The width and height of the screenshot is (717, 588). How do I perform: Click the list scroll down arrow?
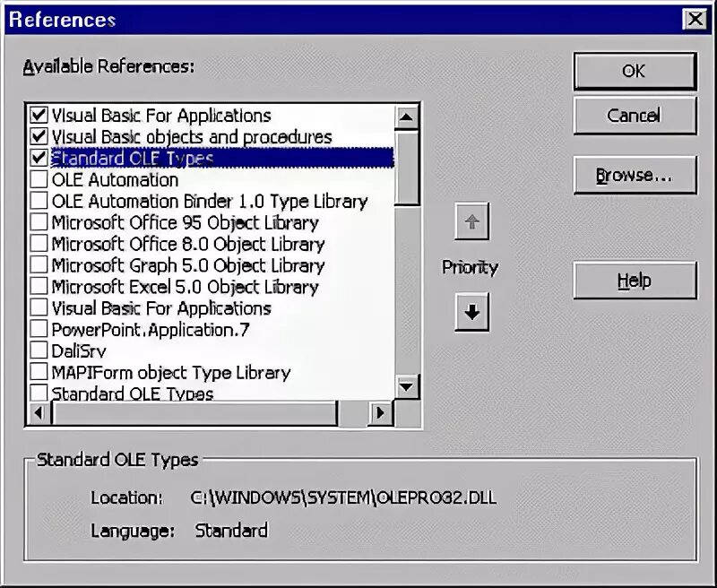click(x=406, y=387)
